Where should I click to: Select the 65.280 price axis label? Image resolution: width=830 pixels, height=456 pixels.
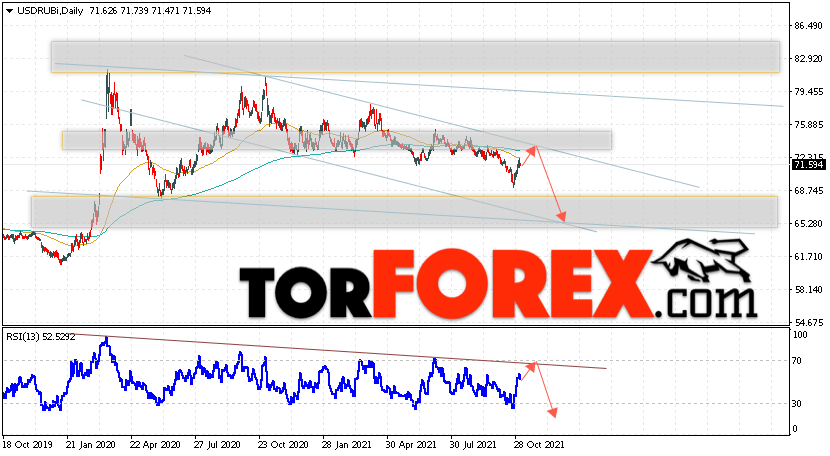coord(808,223)
